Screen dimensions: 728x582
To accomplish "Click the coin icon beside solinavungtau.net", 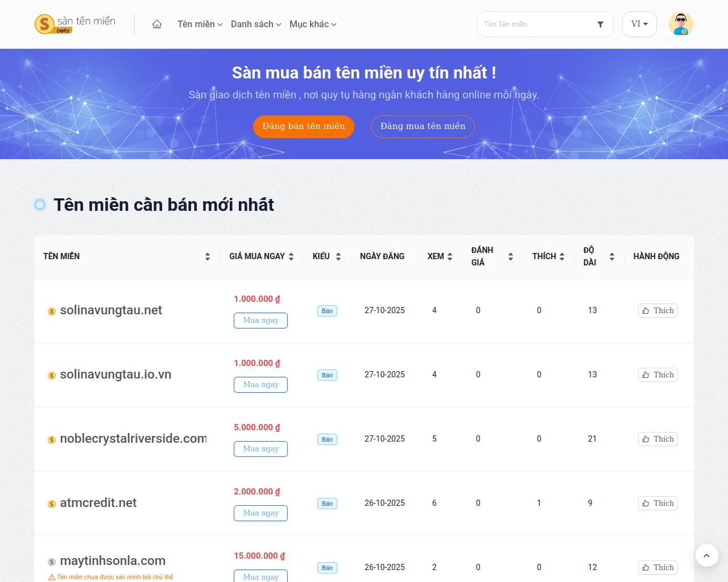I will pos(52,311).
